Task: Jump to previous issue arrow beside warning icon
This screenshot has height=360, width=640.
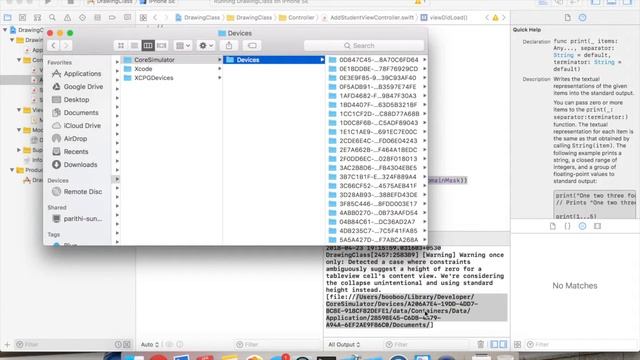Action: click(x=487, y=18)
